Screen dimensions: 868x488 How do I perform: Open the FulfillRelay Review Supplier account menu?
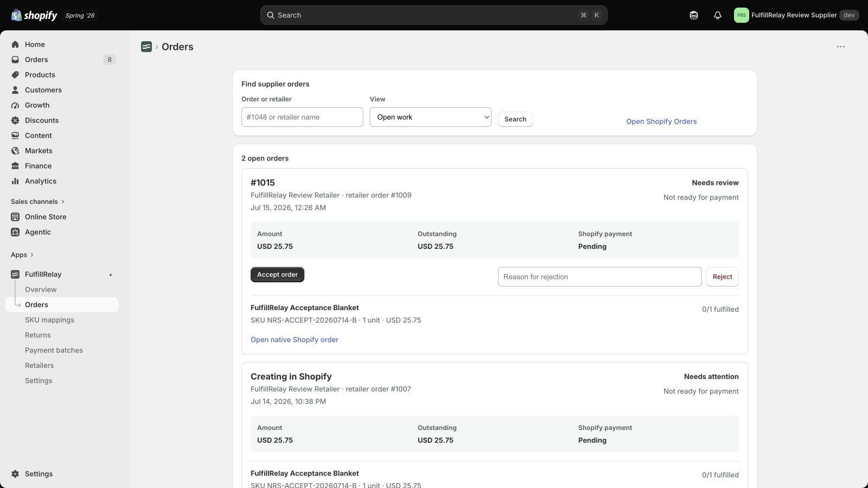796,15
